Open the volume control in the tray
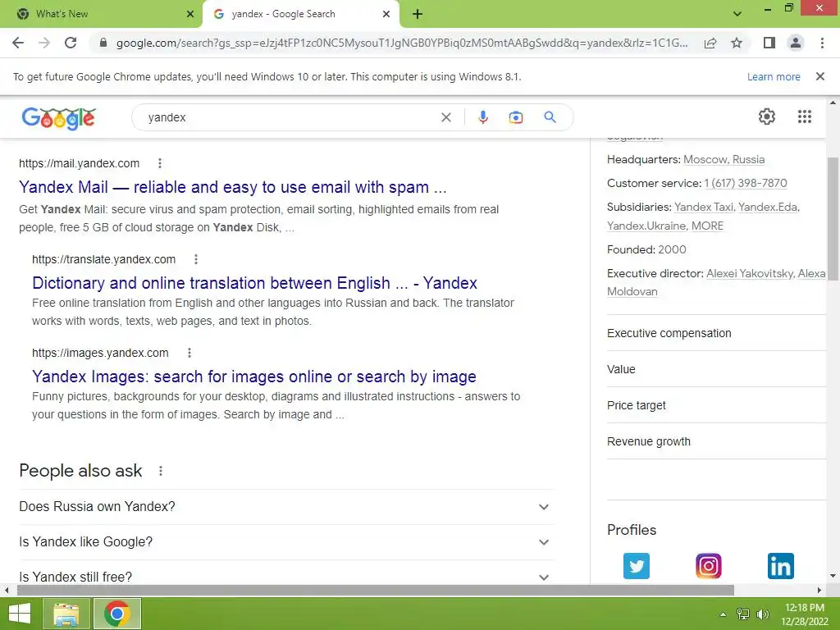 762,614
